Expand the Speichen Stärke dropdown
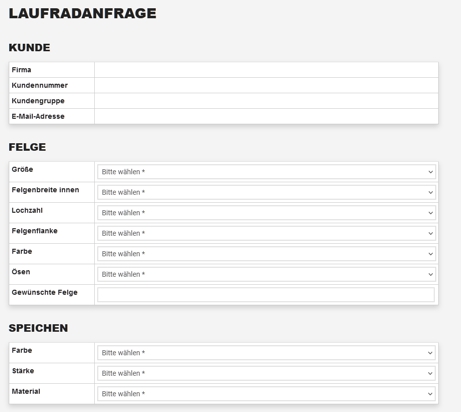Viewport: 461px width, 412px height. (266, 373)
